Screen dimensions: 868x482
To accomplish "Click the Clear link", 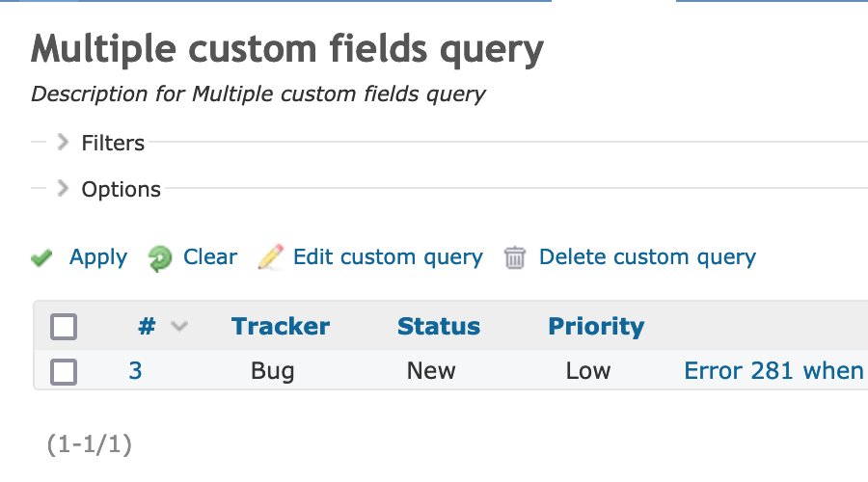I will point(210,257).
